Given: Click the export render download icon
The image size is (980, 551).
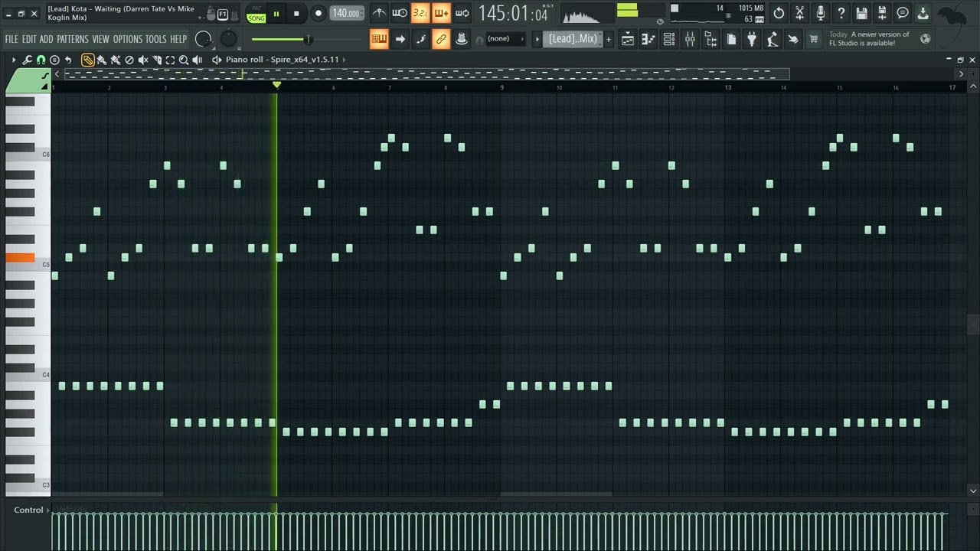Looking at the screenshot, I should tap(923, 13).
